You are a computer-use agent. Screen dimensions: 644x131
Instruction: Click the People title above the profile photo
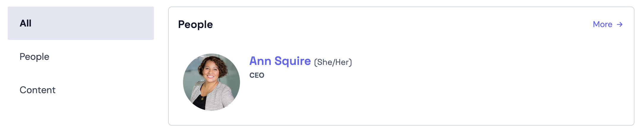(195, 24)
